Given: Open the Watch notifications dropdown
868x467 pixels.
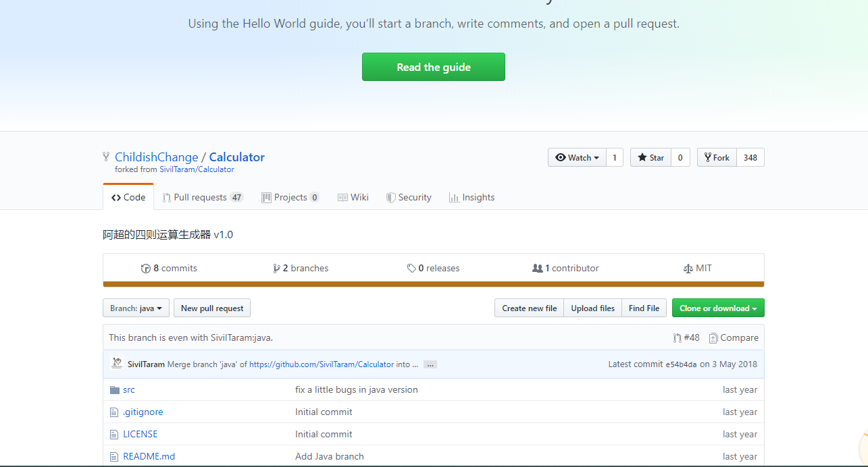Looking at the screenshot, I should (577, 157).
